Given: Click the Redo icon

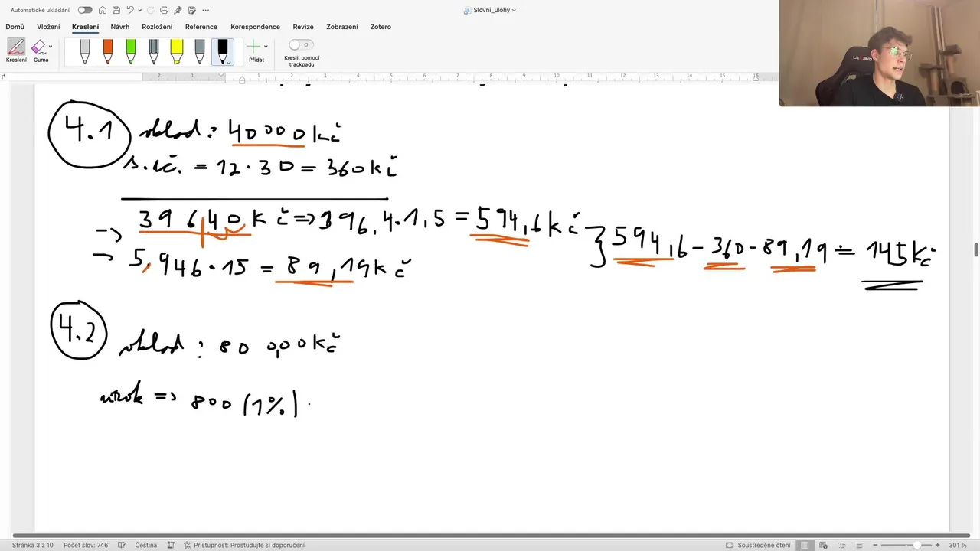Looking at the screenshot, I should click(151, 10).
